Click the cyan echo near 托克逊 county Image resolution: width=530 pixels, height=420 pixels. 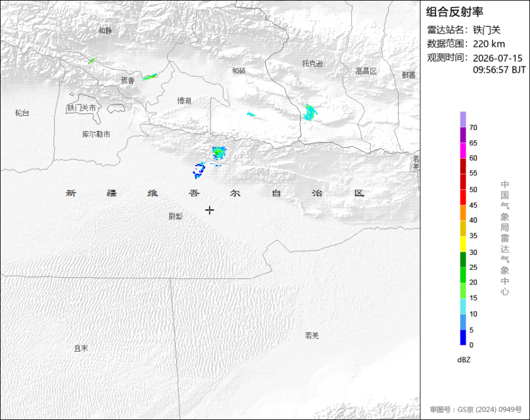[309, 113]
